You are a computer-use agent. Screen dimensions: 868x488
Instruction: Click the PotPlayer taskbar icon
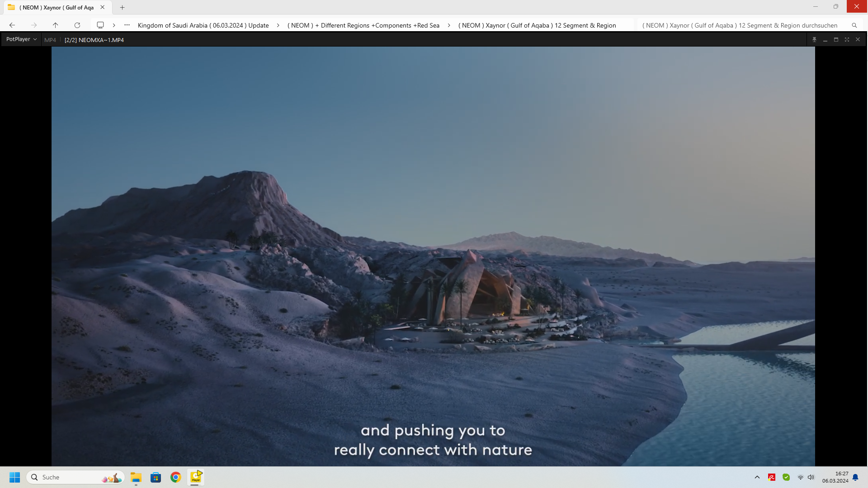tap(196, 477)
